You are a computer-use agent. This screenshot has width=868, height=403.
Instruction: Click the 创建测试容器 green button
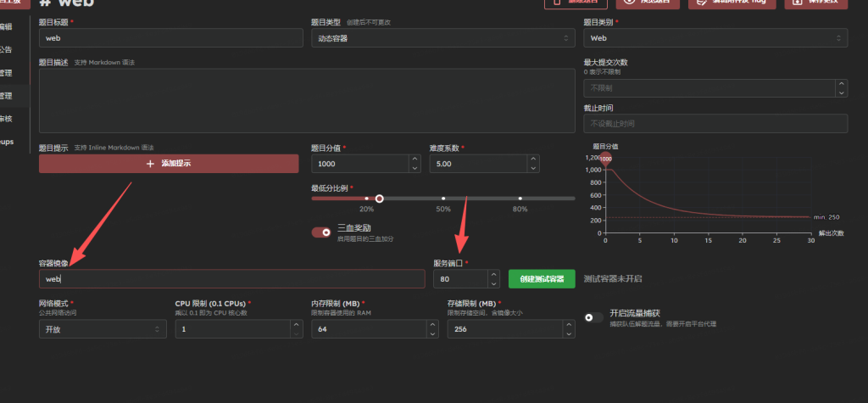coord(542,279)
